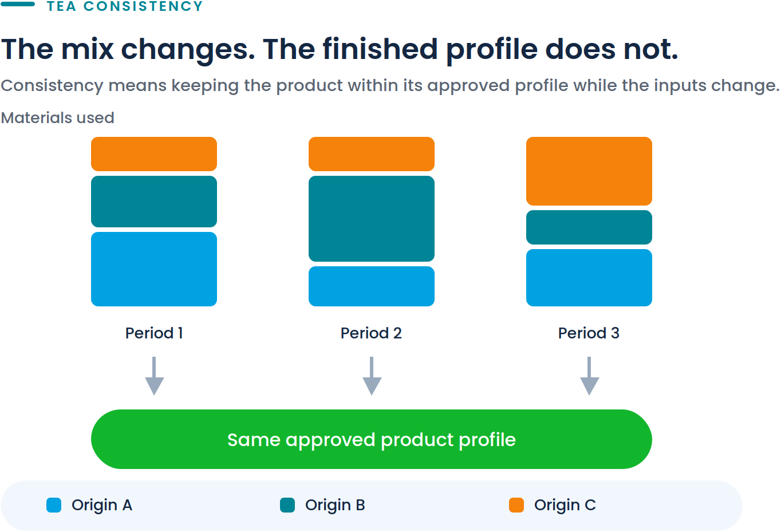The image size is (781, 532).
Task: Select the large teal block in Period 2
Action: point(372,219)
